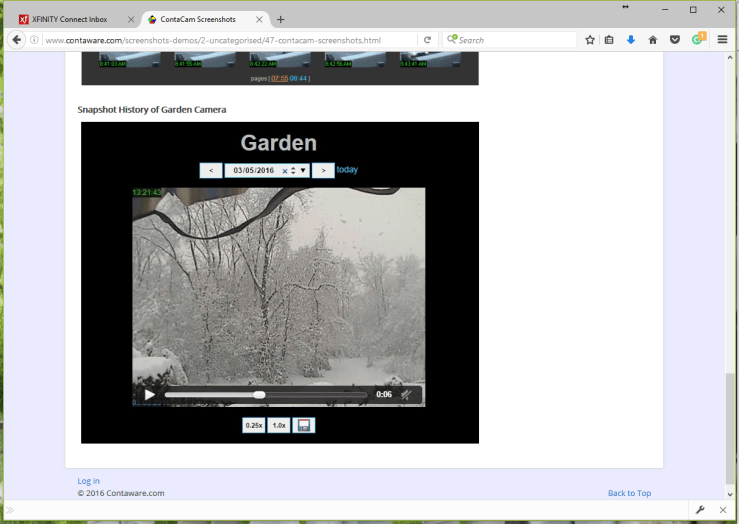Open the date picker dropdown arrow
Viewport: 739px width, 524px height.
tap(303, 171)
